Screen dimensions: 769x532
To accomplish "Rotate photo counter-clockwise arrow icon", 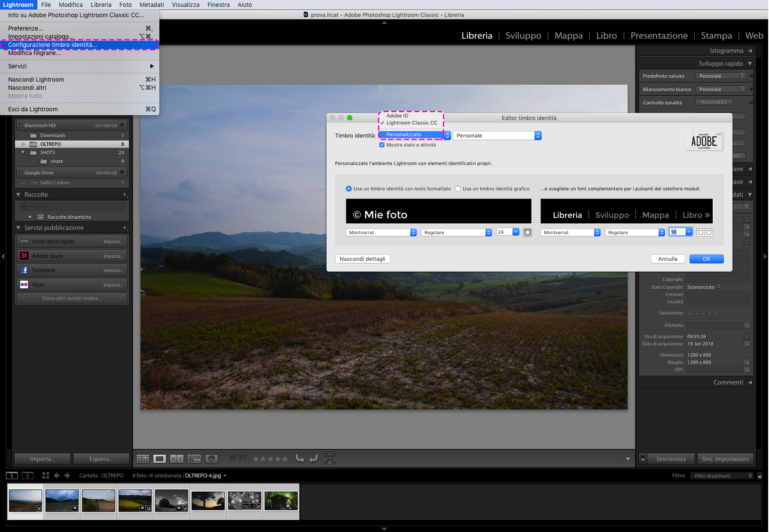I will pos(300,459).
